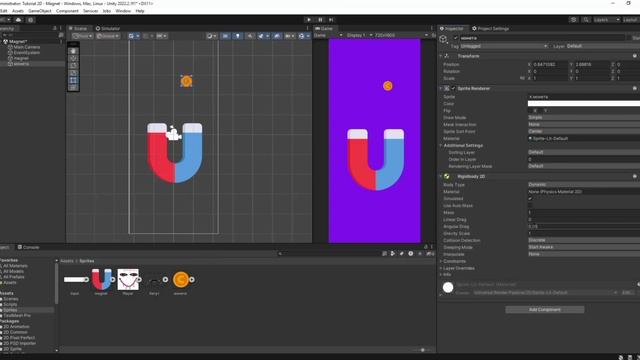The height and width of the screenshot is (360, 640).
Task: Select the Scale tool in Scene overlay
Action: [73, 73]
